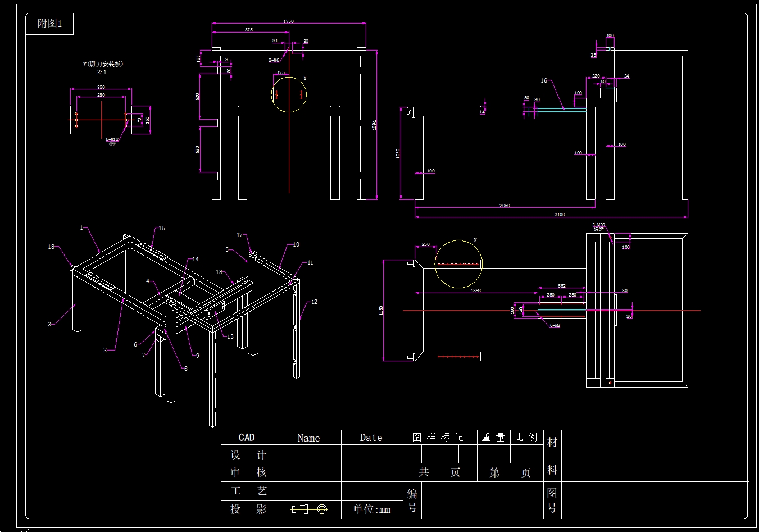Click the yellow detail circle marked Y
The width and height of the screenshot is (759, 532).
click(x=289, y=95)
